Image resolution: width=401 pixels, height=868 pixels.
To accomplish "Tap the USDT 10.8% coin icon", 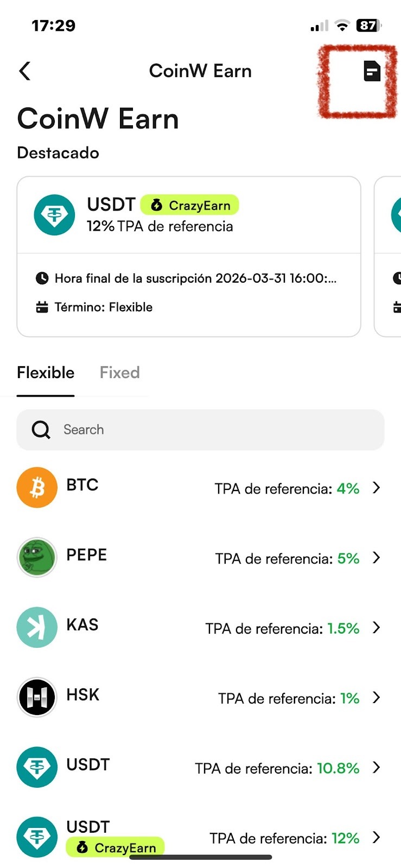I will point(37,767).
